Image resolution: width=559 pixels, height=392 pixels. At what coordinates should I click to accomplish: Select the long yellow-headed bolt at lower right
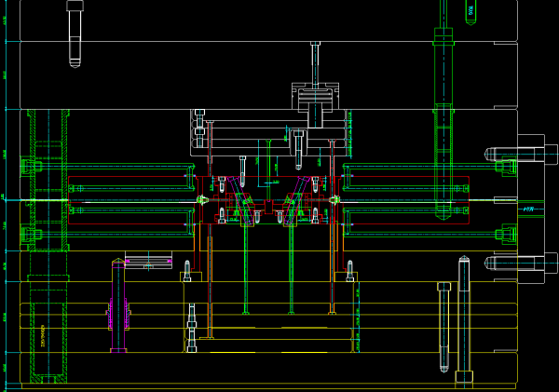464,320
